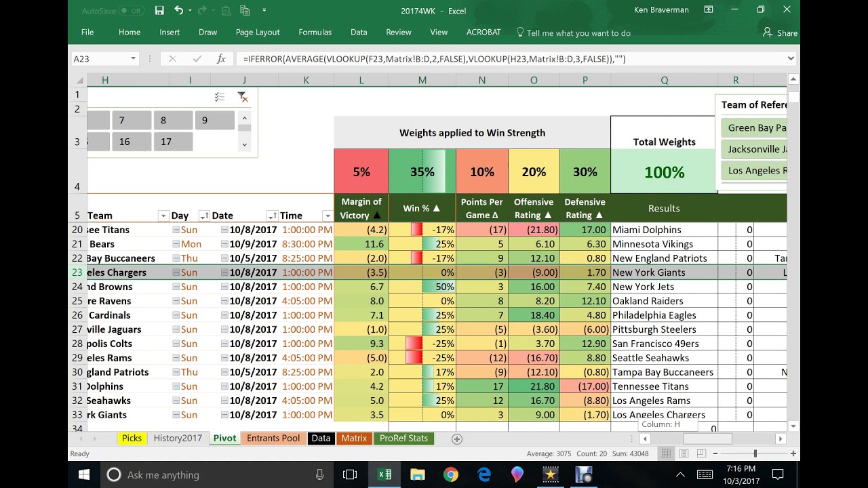Expand the formula bar chevron

tap(791, 59)
